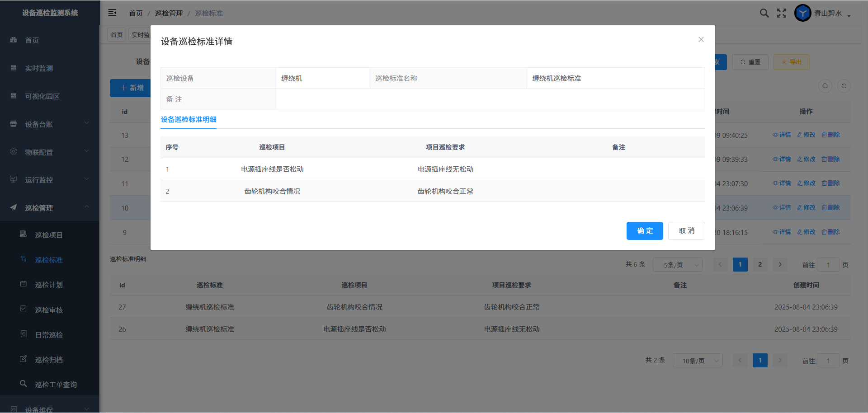This screenshot has width=868, height=413.
Task: Click the search magnifier icon in header
Action: [764, 13]
